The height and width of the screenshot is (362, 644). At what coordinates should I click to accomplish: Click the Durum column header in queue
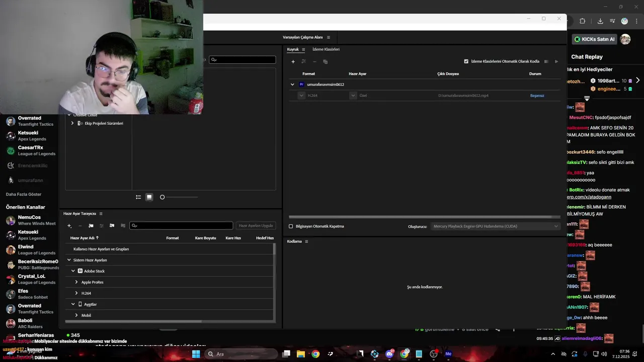(x=535, y=74)
